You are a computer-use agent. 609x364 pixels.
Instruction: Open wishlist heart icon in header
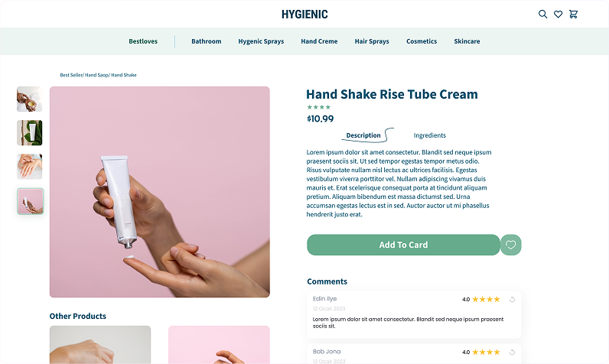point(558,14)
